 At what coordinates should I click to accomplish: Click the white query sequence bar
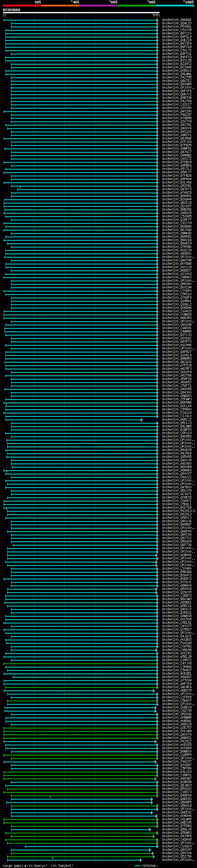point(81,13)
